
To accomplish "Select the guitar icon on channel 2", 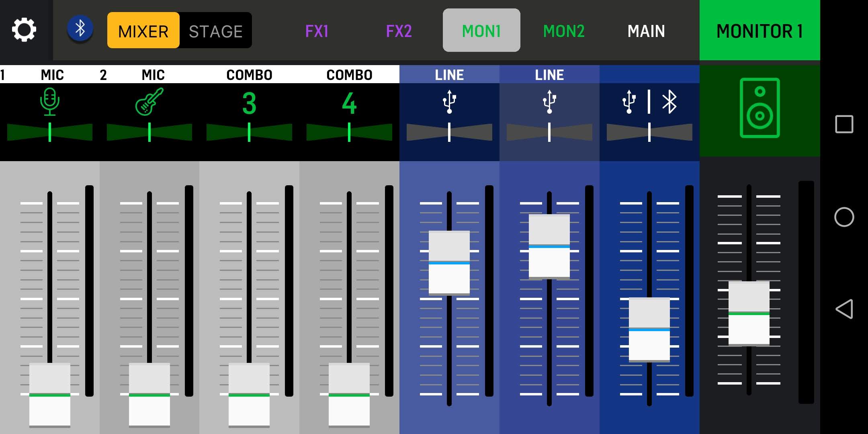I will pyautogui.click(x=149, y=102).
